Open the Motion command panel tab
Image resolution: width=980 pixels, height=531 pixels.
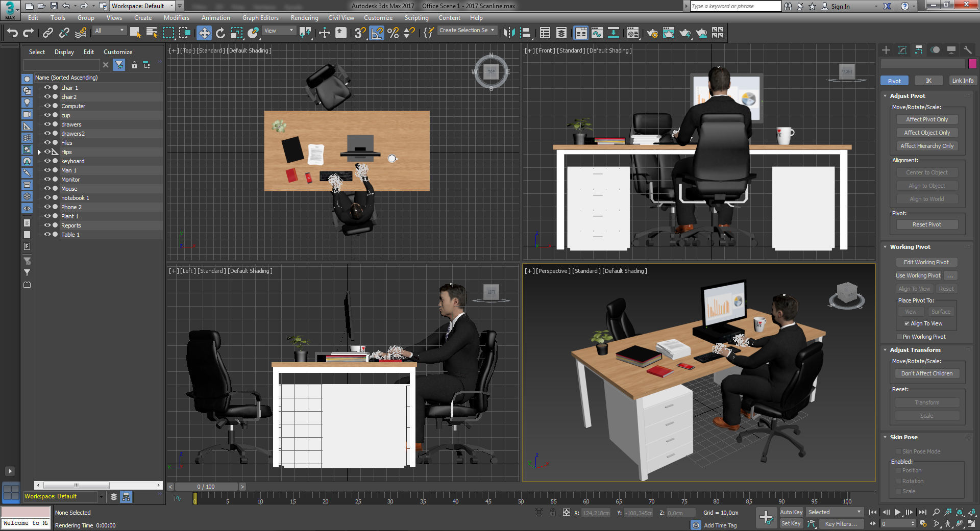935,49
